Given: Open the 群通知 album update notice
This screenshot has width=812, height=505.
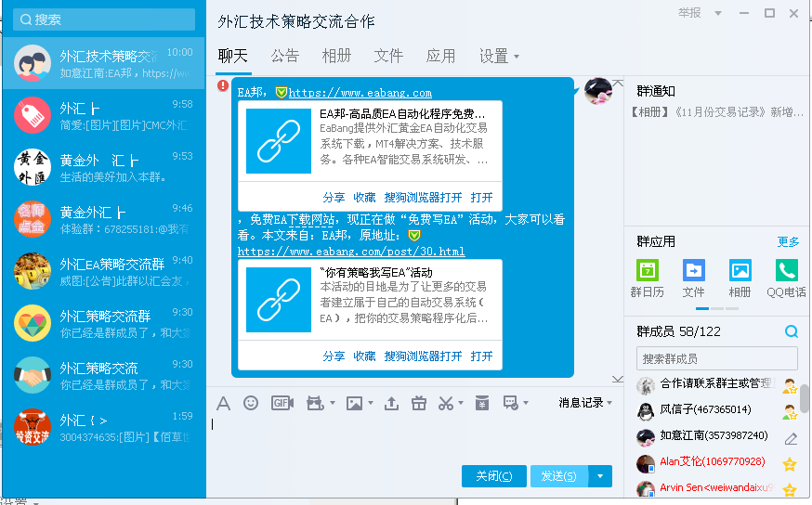Looking at the screenshot, I should (716, 111).
